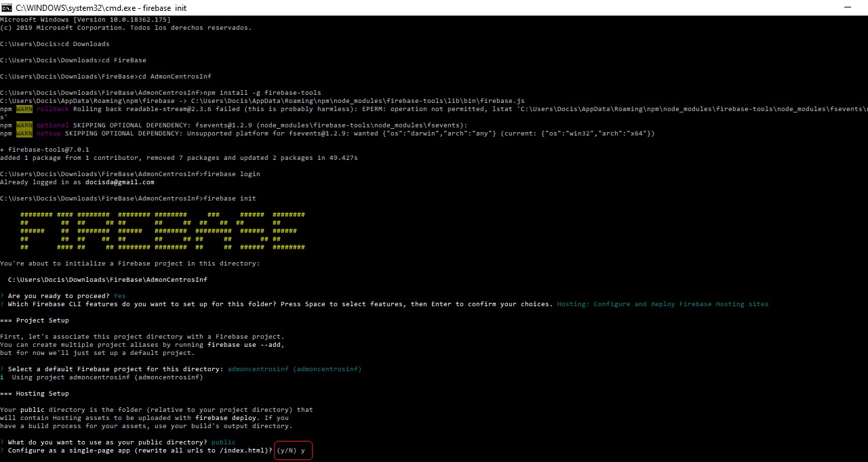868x462 pixels.
Task: Click the '+ firebase-tools@7.0.1' line
Action: click(44, 150)
